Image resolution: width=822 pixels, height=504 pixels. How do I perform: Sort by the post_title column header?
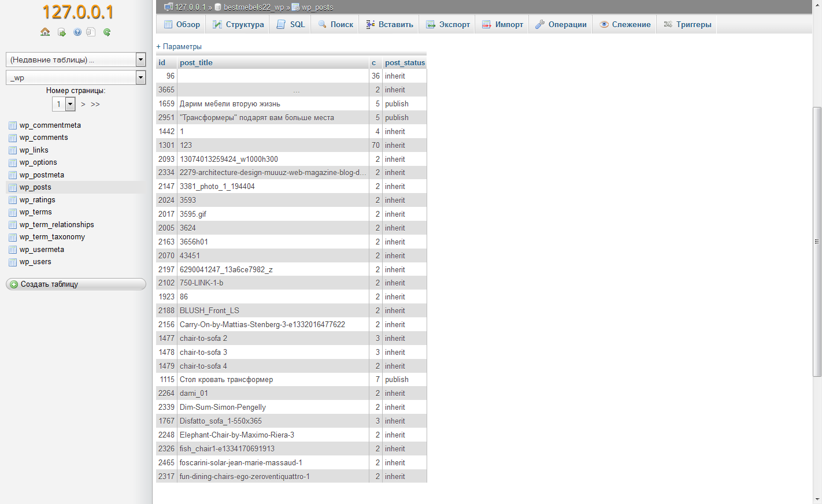[196, 62]
